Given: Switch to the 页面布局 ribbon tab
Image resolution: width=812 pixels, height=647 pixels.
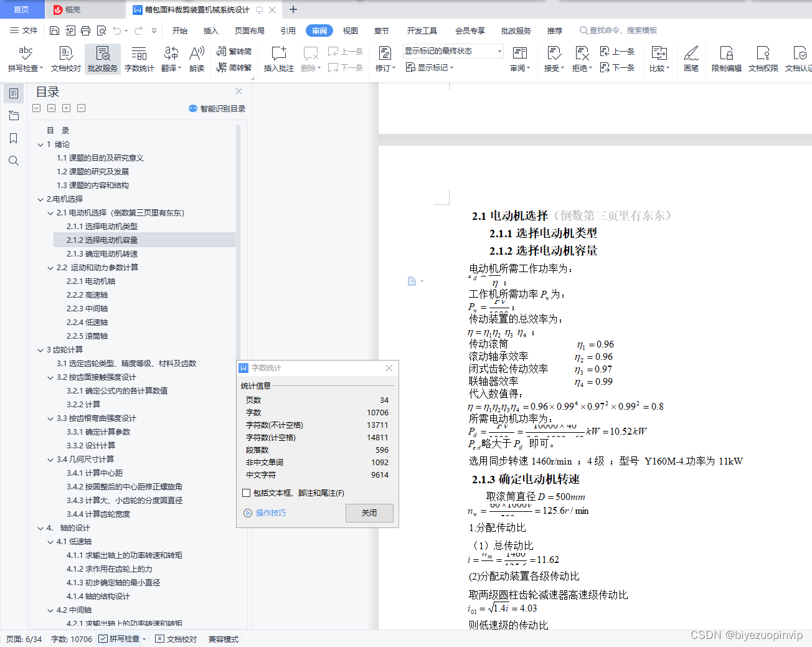Looking at the screenshot, I should 250,31.
